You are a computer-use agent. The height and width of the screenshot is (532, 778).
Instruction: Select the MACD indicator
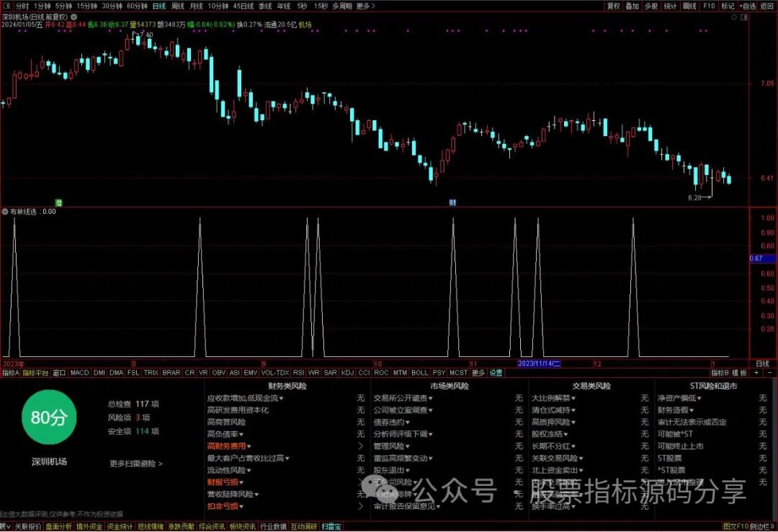click(x=79, y=373)
